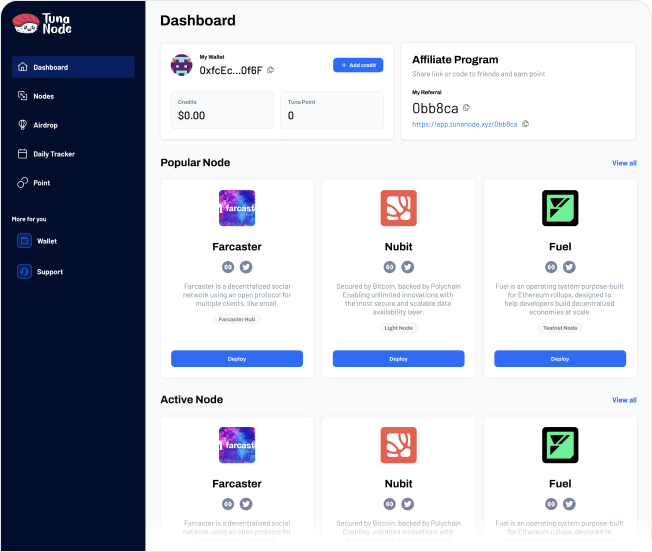Go to Airdrop in the sidebar
The height and width of the screenshot is (552, 652).
point(46,125)
